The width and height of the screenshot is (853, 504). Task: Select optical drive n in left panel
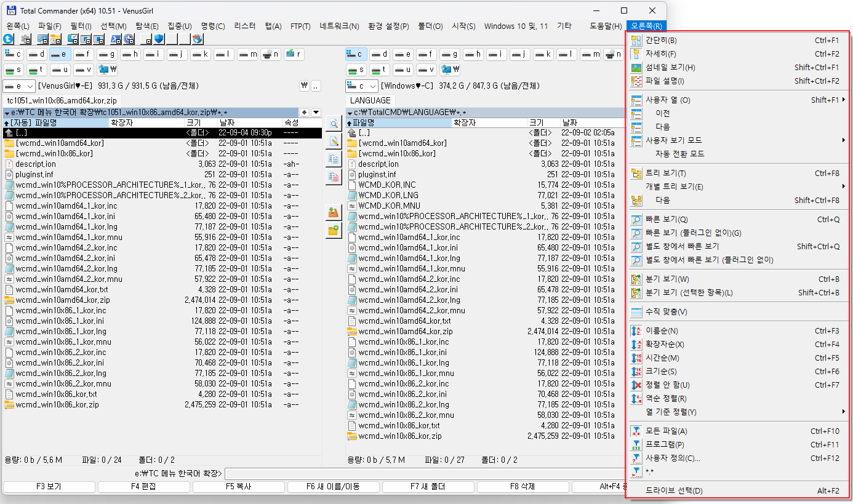click(x=270, y=54)
